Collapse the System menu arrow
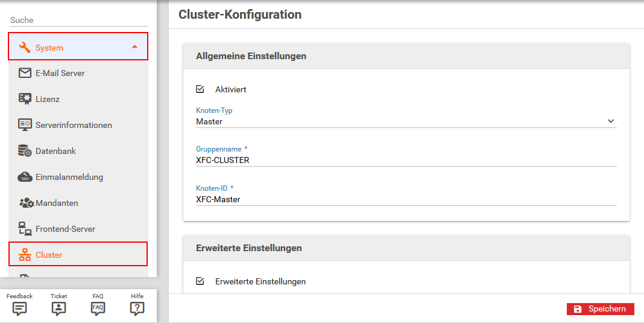 click(134, 47)
